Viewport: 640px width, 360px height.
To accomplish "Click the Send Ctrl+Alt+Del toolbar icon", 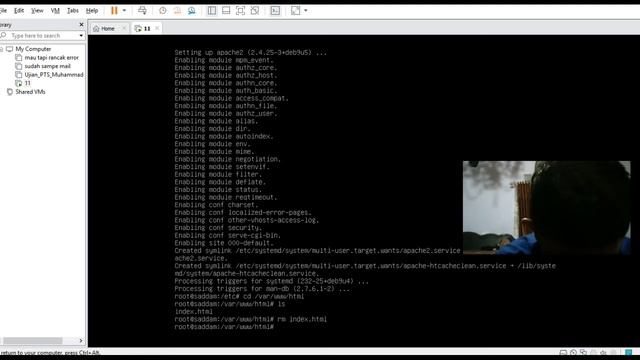I will (142, 11).
